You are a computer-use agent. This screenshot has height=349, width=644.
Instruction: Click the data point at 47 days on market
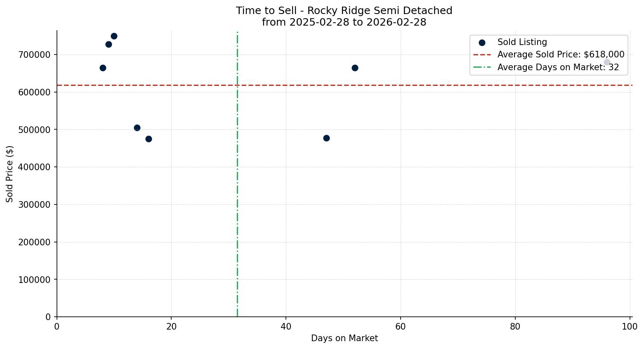(326, 138)
